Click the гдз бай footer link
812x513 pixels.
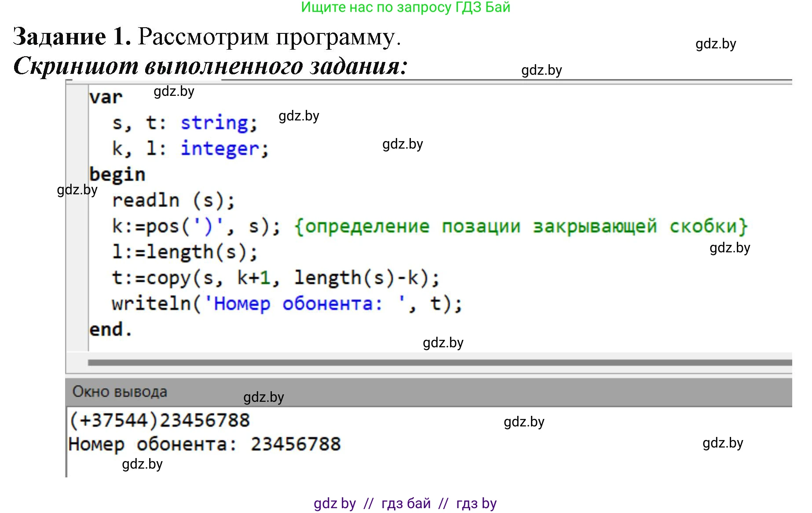(x=405, y=503)
